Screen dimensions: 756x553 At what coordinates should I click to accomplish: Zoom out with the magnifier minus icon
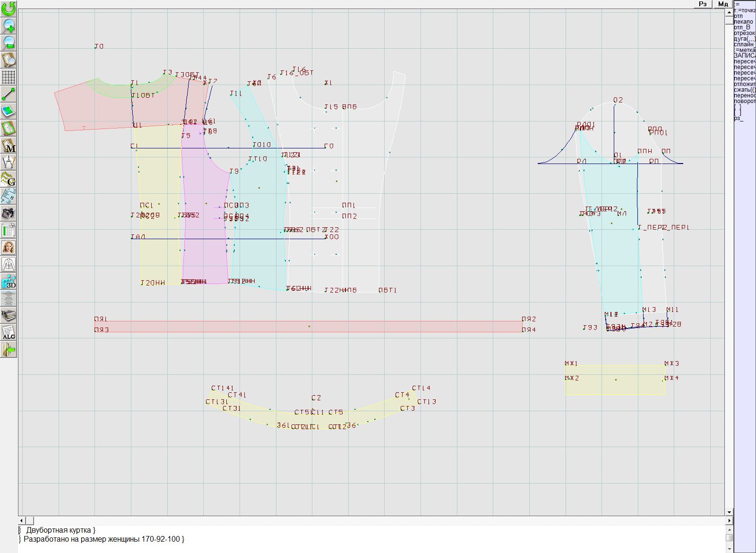tap(9, 43)
